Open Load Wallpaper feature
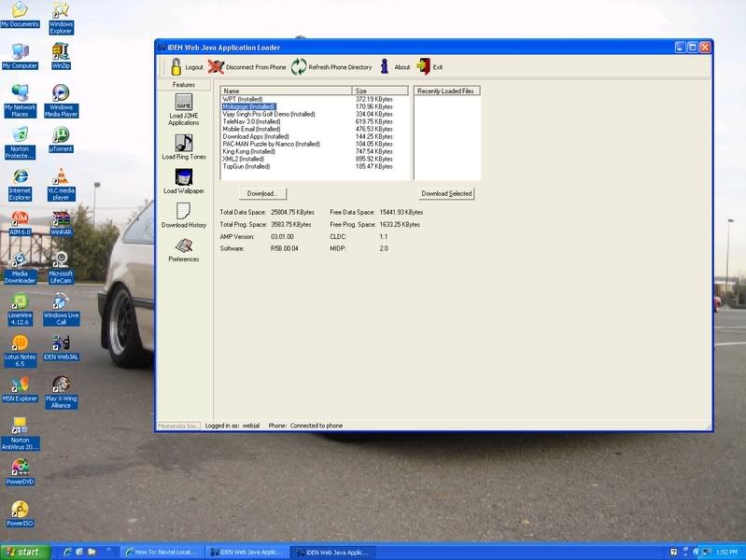This screenshot has height=560, width=746. click(x=184, y=177)
